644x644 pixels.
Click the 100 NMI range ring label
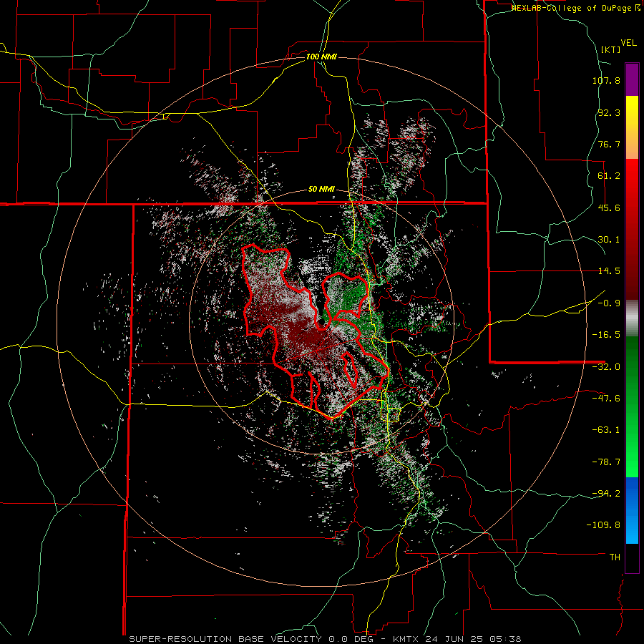pos(321,57)
